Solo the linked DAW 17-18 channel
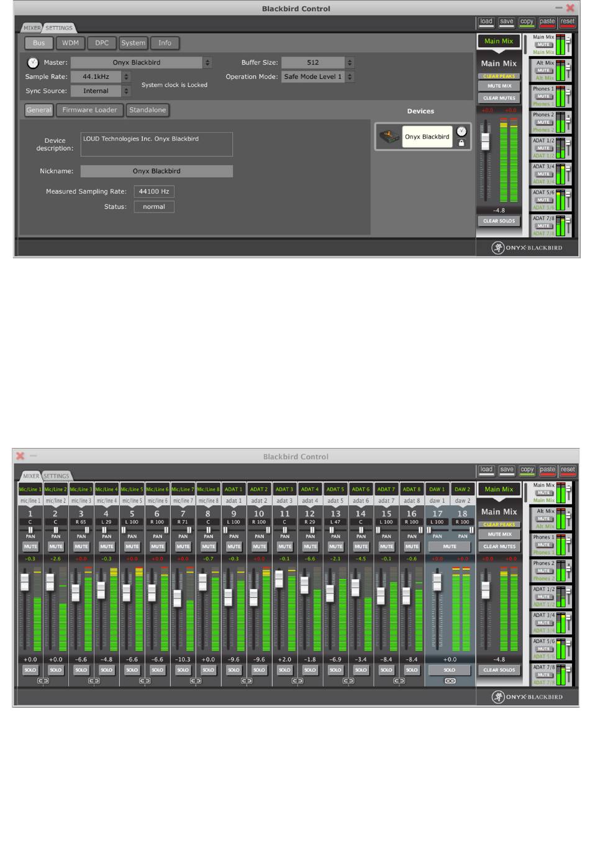This screenshot has height=868, width=590. (450, 670)
